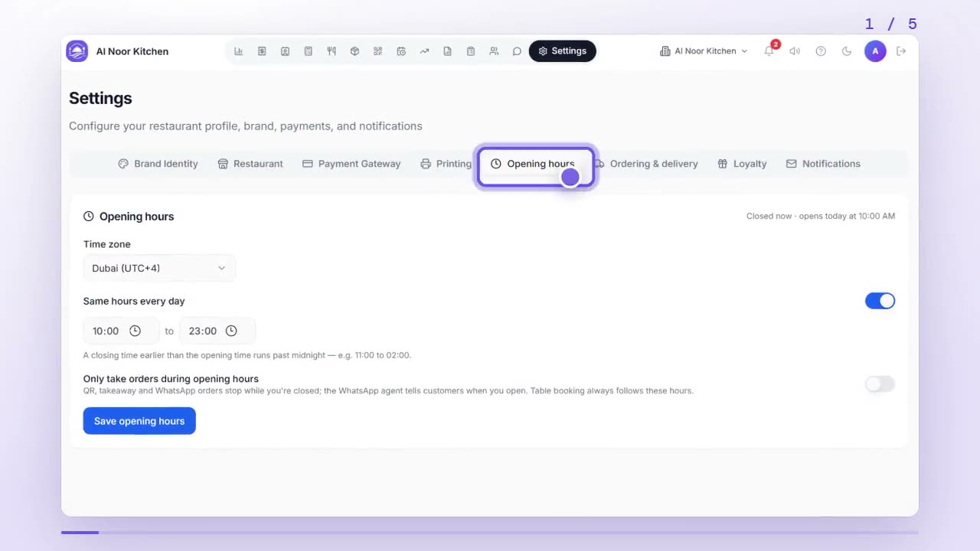Select the Opening hours tab
Viewport: 980px width, 551px height.
533,164
